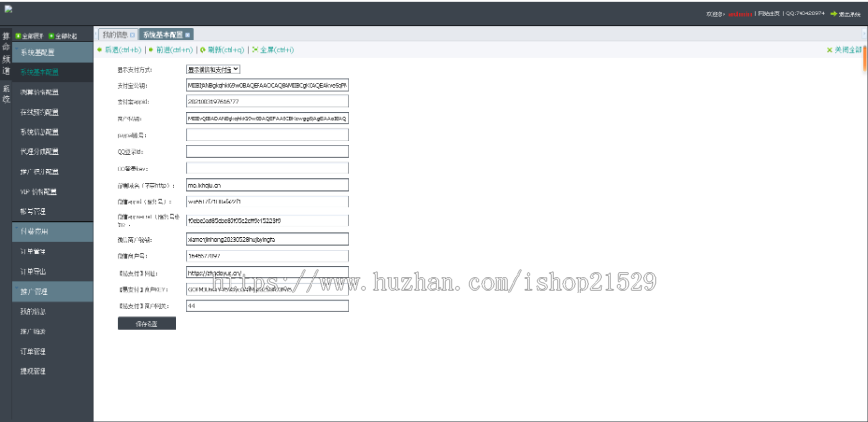
Task: Focus the 微信appid input field
Action: coord(267,202)
